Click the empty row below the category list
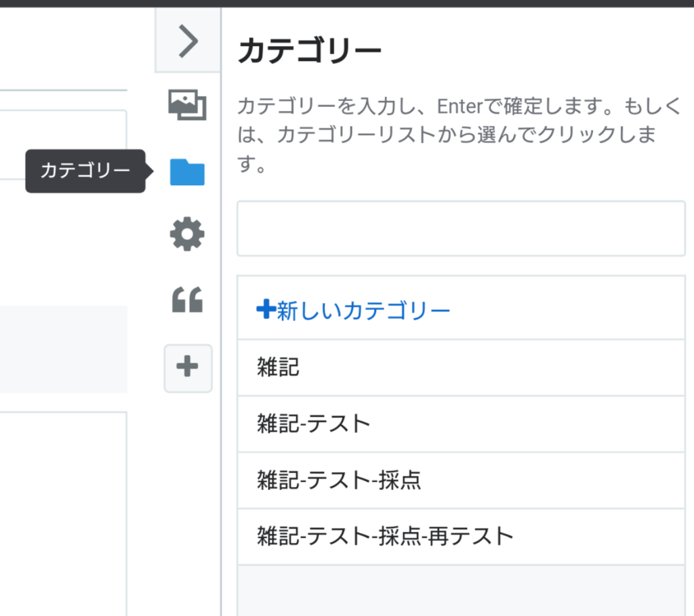Viewport: 694px width, 616px height. tap(461, 588)
